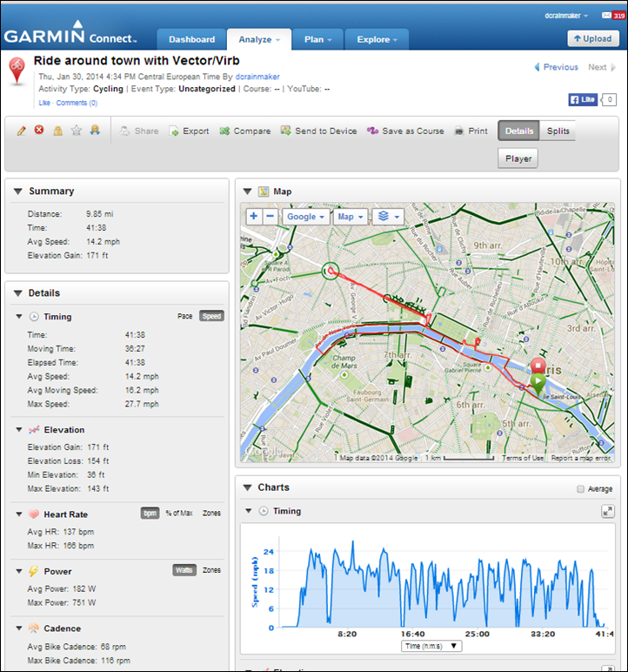Zoom in on the map

pos(254,217)
